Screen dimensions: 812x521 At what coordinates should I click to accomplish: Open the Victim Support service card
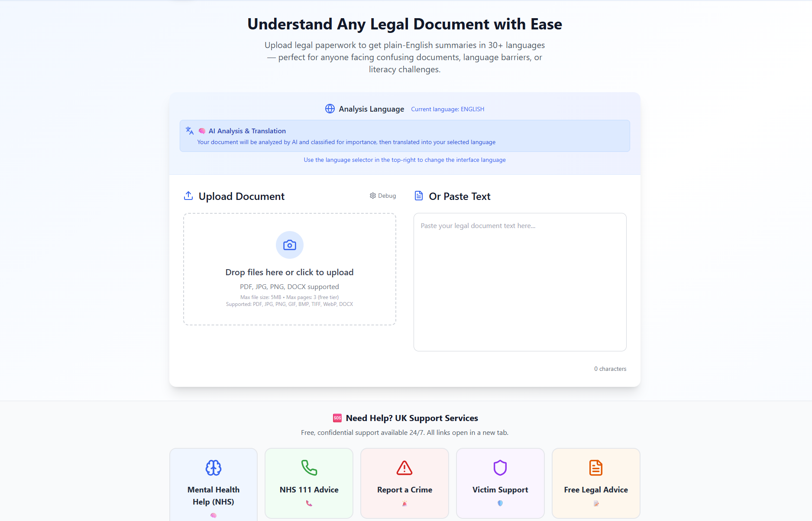pyautogui.click(x=500, y=483)
